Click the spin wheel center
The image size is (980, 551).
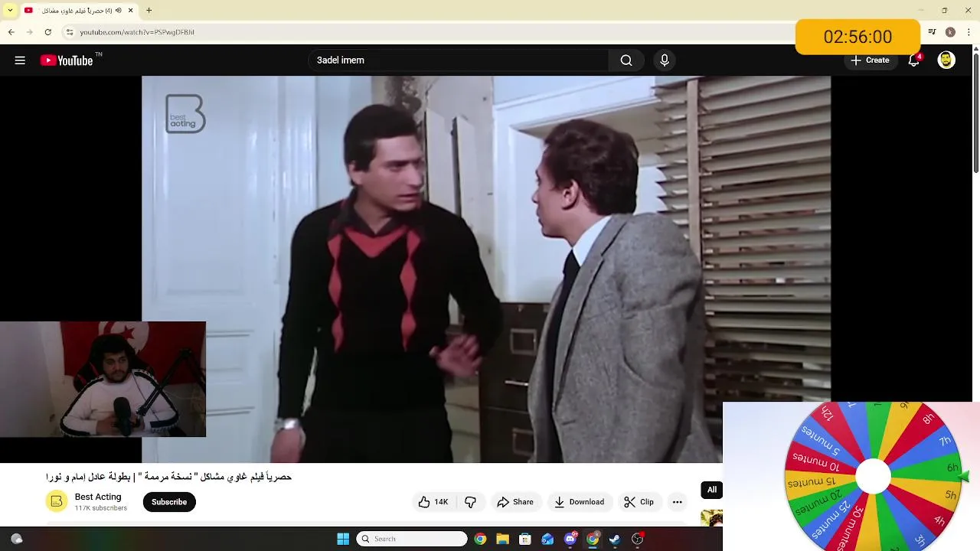[873, 477]
